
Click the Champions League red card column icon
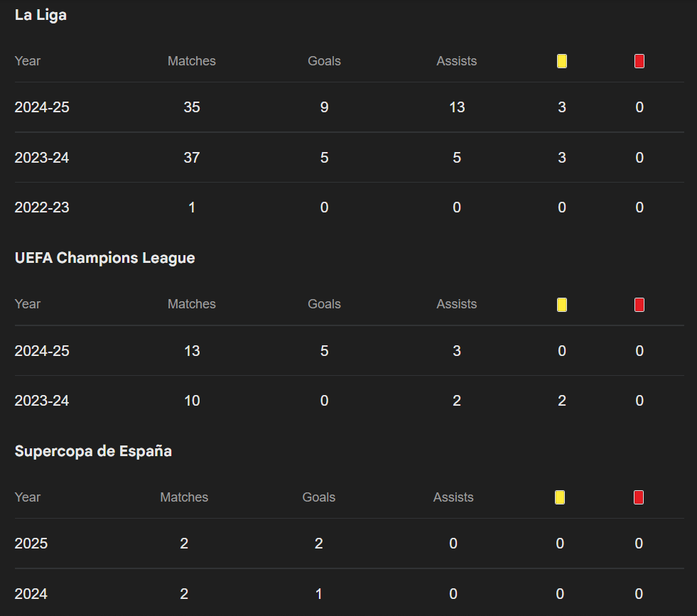coord(639,305)
